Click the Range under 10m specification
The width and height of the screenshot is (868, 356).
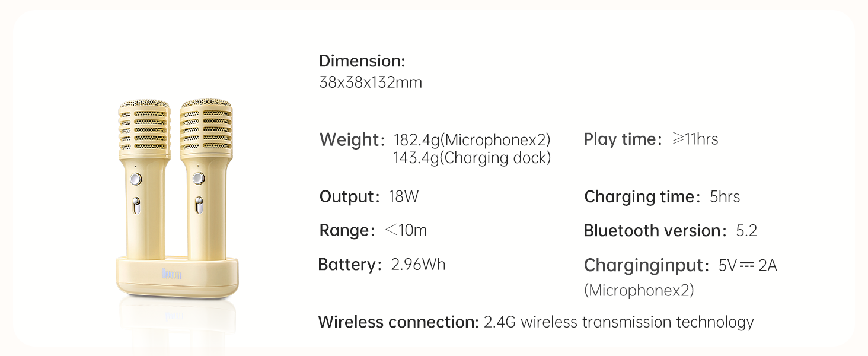372,230
